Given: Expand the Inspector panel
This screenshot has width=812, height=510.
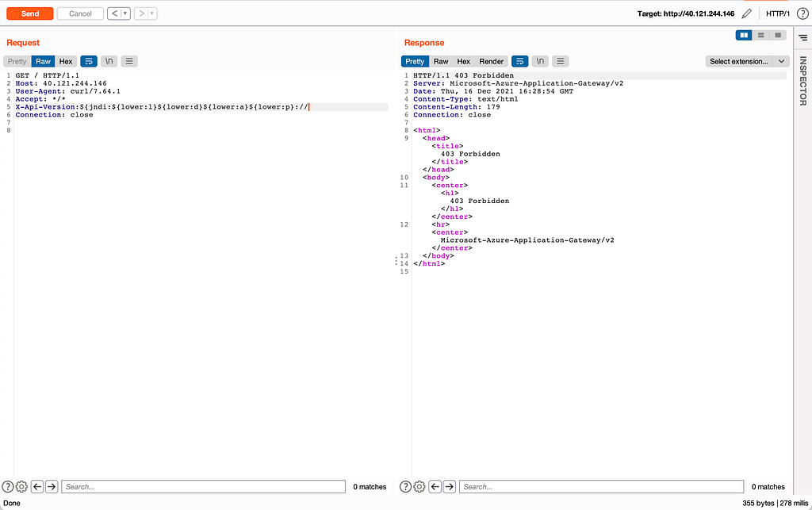Looking at the screenshot, I should pos(803,81).
